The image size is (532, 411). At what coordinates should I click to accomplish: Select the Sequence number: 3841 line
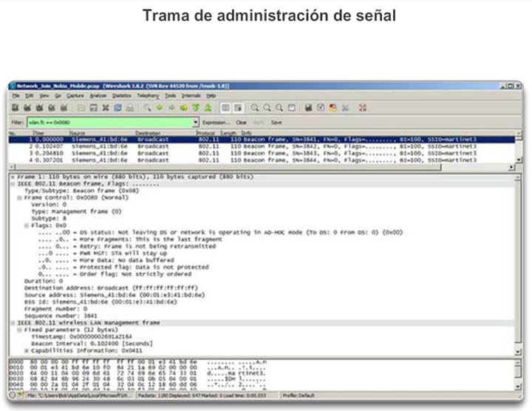tap(61, 316)
